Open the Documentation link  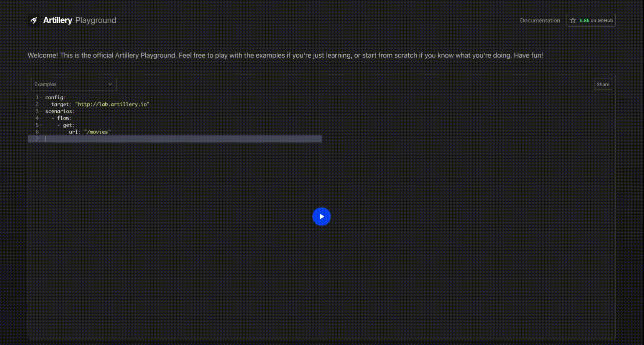[540, 20]
